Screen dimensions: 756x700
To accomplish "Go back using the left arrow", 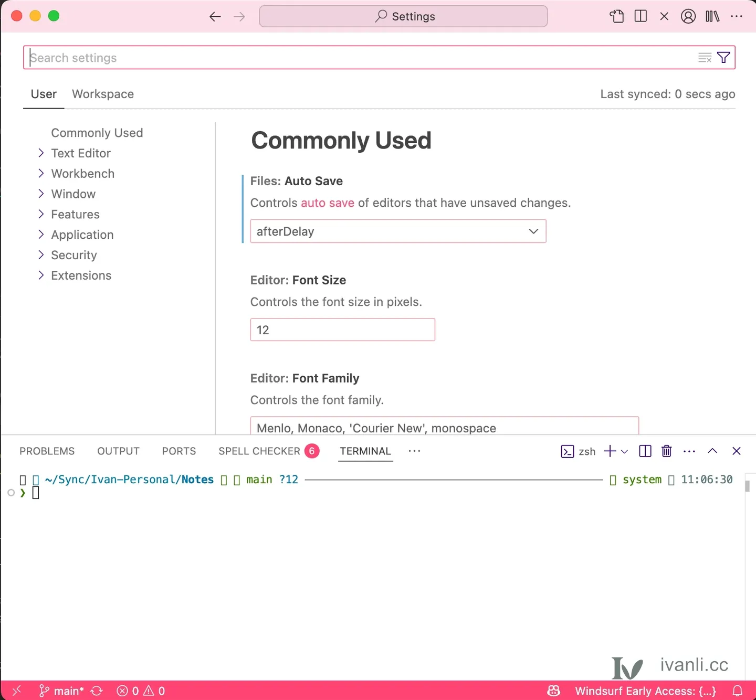I will (x=215, y=17).
